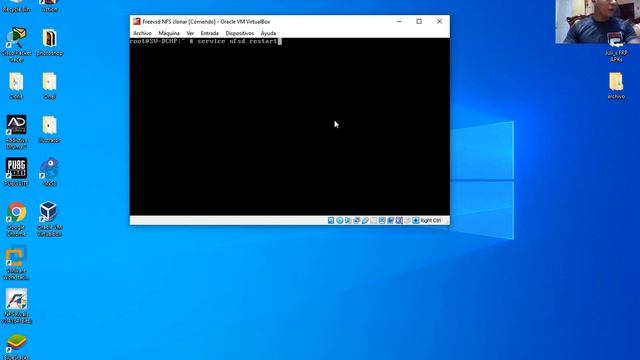Select the photoshop folder desktop icon
Screen dimensions: 640x360
pos(49,42)
